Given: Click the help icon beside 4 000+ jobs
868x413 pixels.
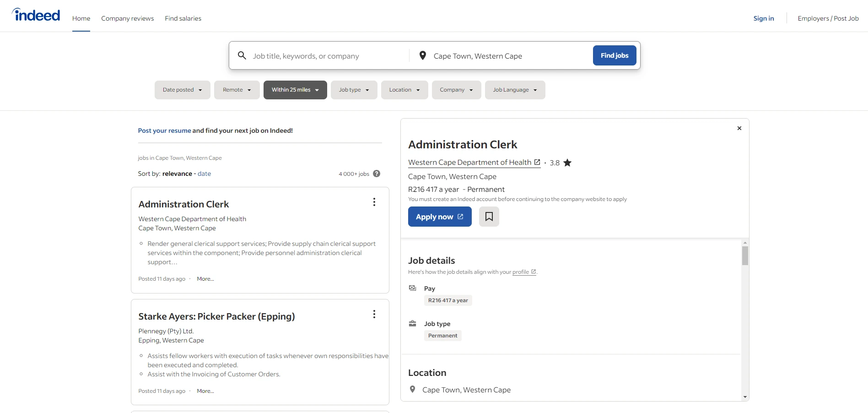Looking at the screenshot, I should [x=377, y=174].
